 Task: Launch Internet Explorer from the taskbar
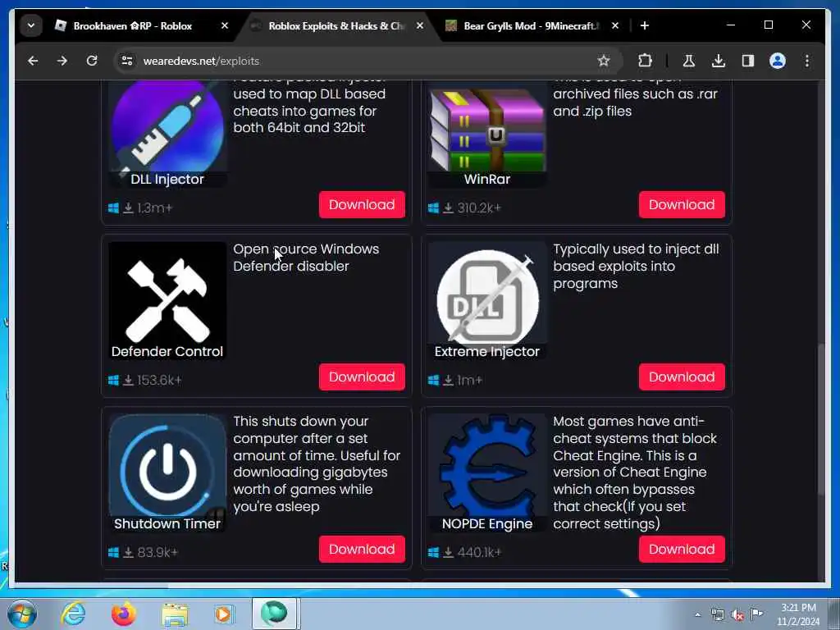pos(73,614)
